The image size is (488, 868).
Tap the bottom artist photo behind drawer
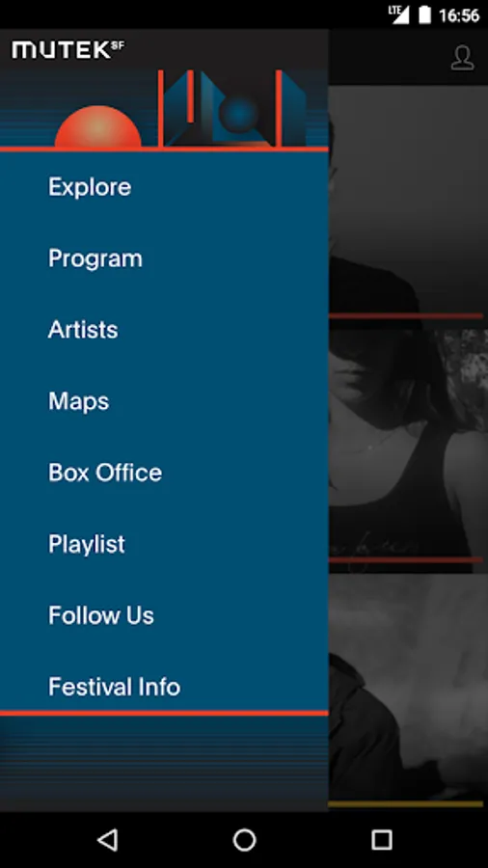point(408,687)
